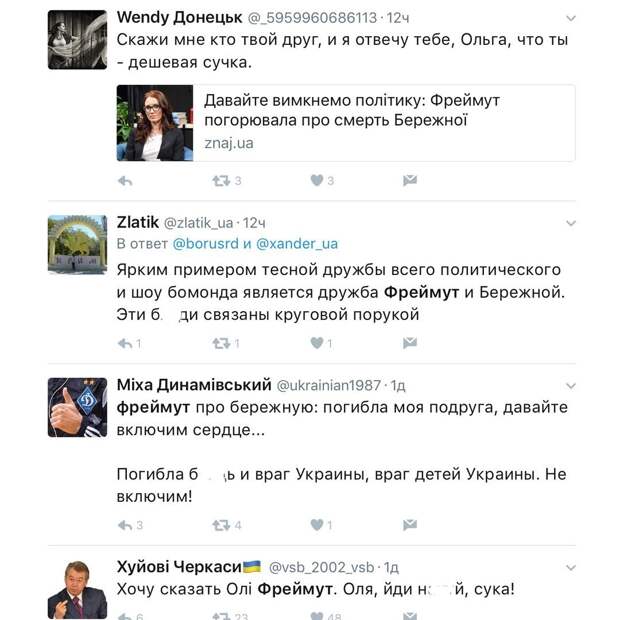Reply to Wendy Донецьк's tweet
The height and width of the screenshot is (620, 620).
125,181
